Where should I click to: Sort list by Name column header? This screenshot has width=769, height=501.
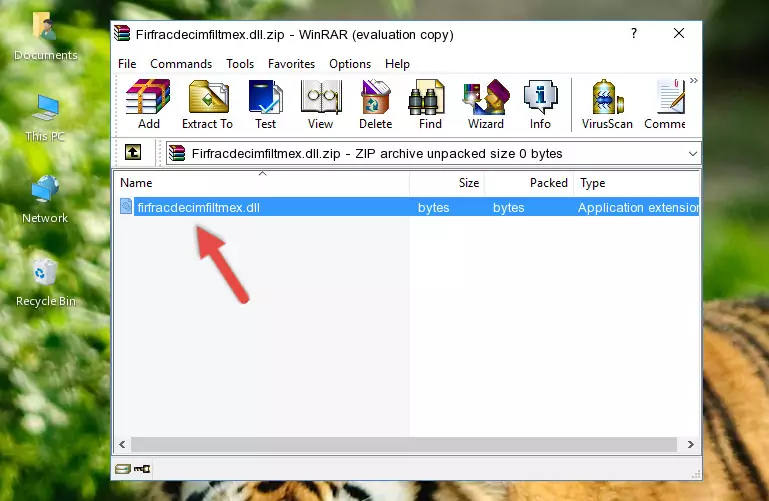[262, 182]
